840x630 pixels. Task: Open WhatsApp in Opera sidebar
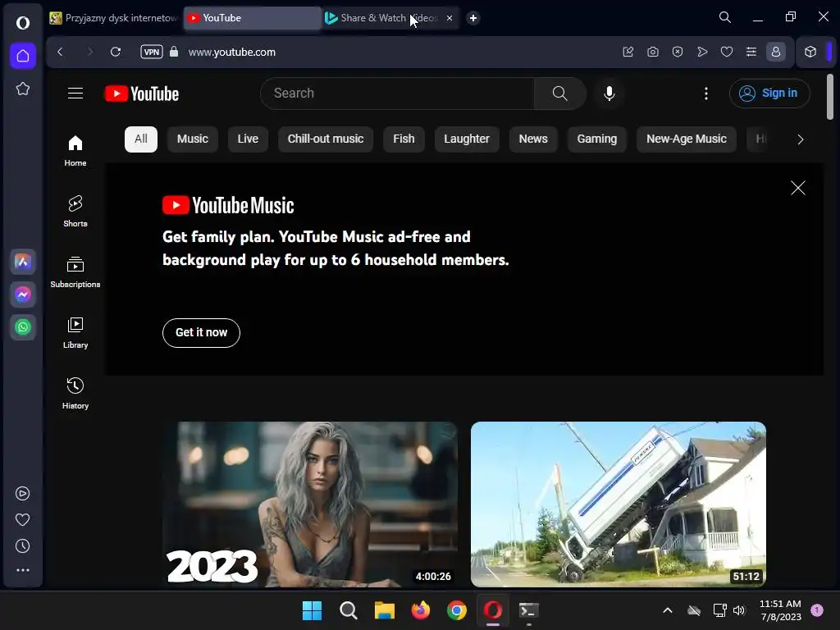click(22, 326)
